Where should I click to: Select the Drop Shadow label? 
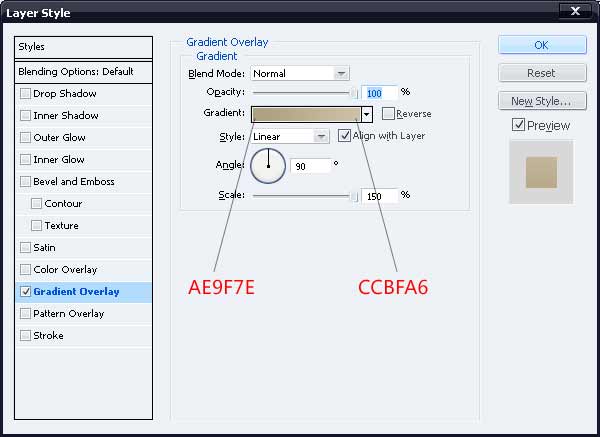point(65,94)
